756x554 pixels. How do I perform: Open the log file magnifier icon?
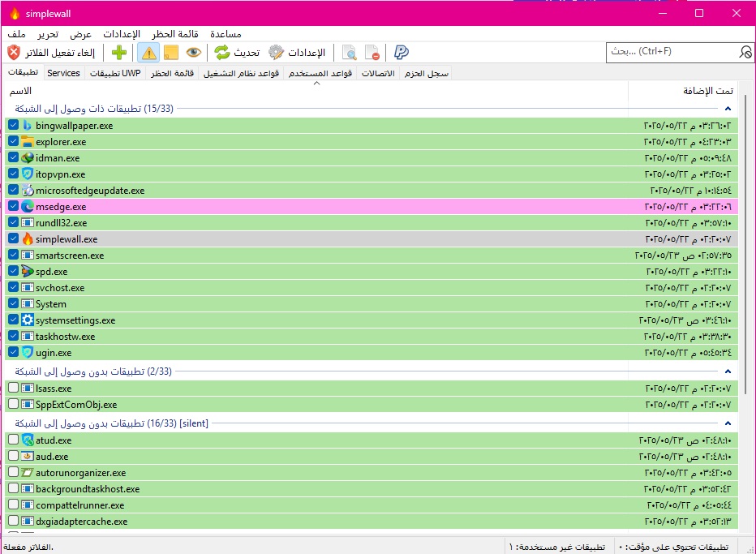[349, 53]
